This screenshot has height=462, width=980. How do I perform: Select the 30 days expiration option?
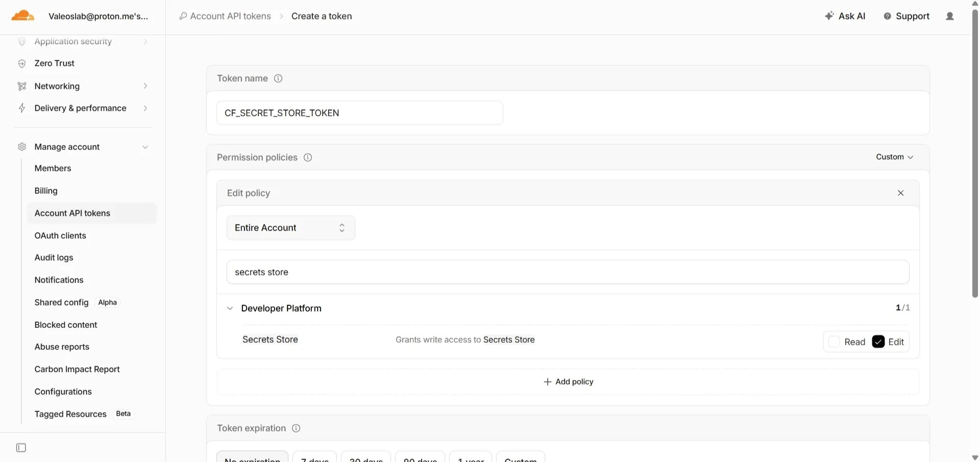point(366,456)
